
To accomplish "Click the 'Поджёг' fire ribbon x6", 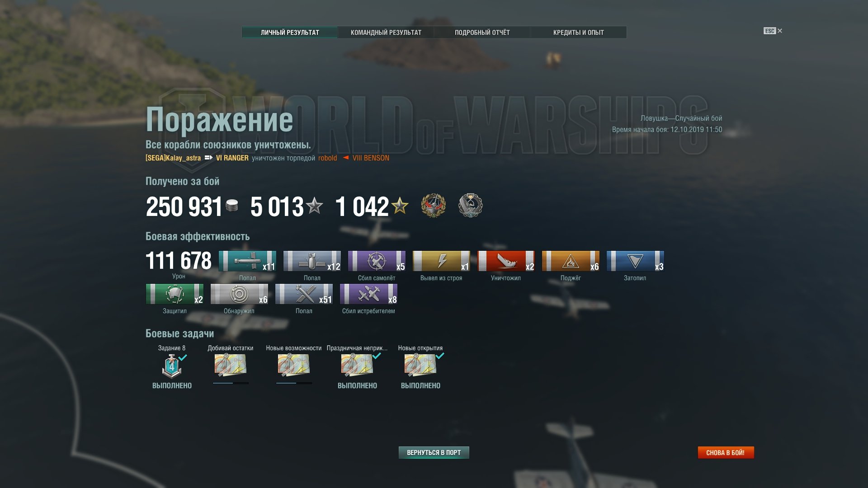I will (571, 261).
